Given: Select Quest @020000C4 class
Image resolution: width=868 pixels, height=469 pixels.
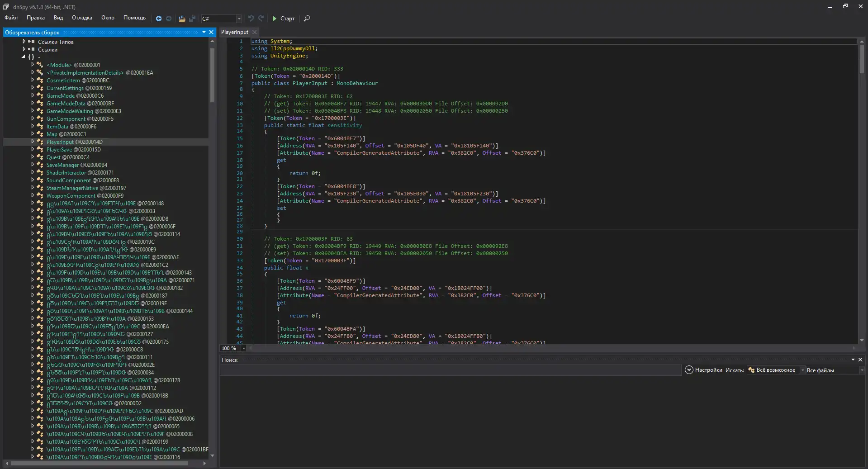Looking at the screenshot, I should coord(68,157).
